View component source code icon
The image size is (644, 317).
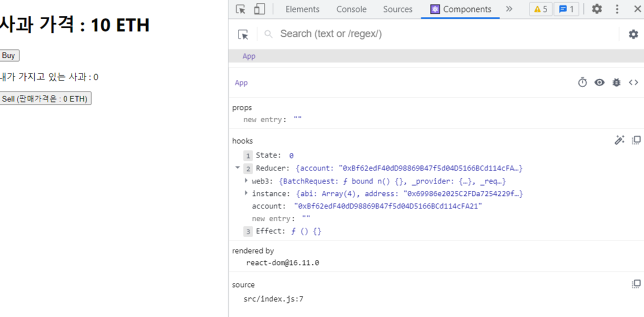(633, 83)
